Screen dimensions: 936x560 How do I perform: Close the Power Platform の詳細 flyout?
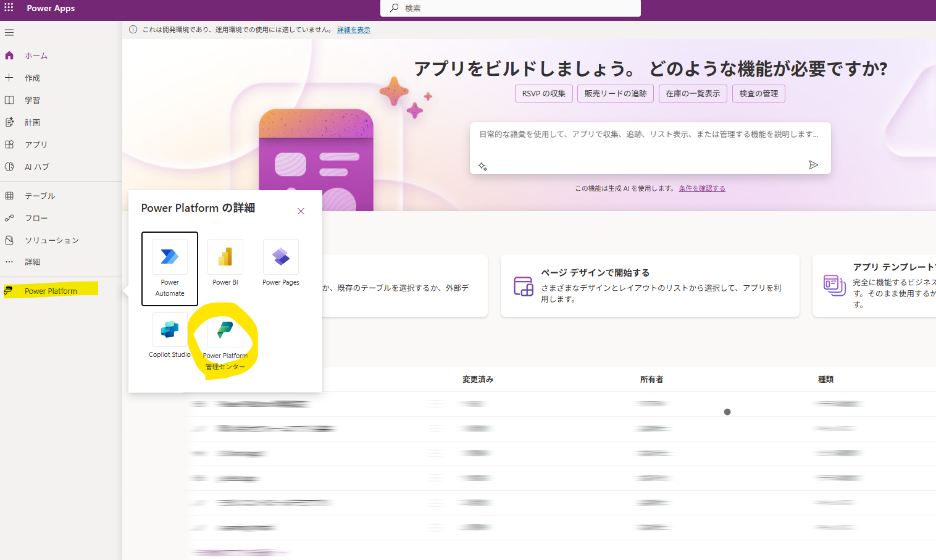pyautogui.click(x=301, y=211)
